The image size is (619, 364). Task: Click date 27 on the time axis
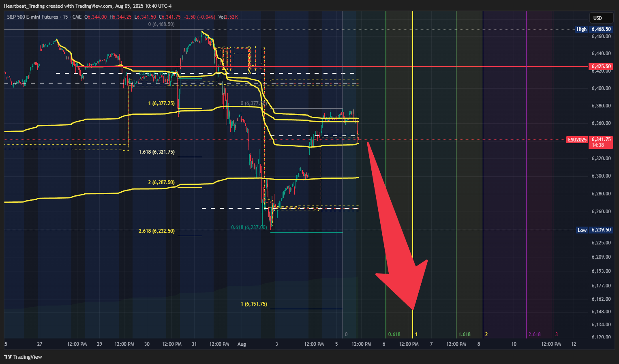click(x=40, y=344)
